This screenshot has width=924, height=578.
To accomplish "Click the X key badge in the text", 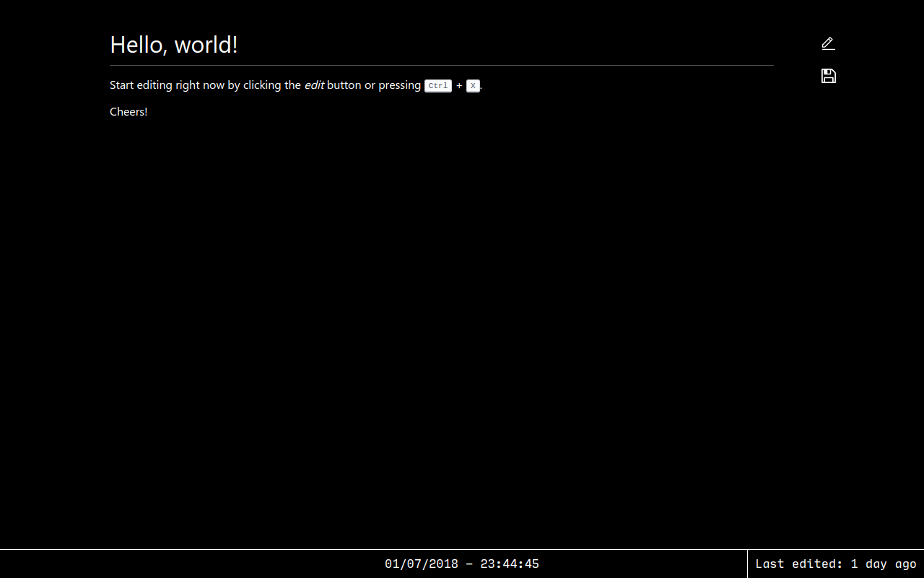I will pos(473,85).
